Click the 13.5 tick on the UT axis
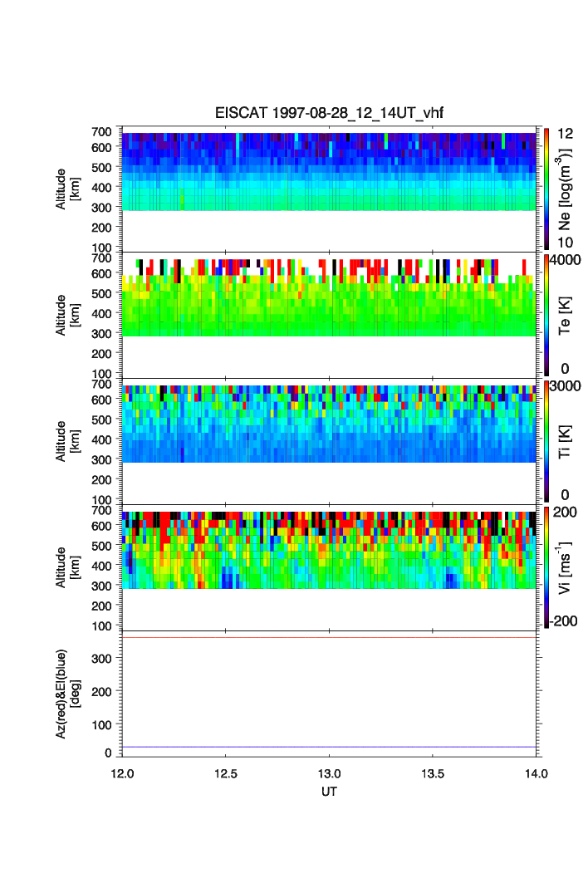588x883 pixels. (x=433, y=773)
